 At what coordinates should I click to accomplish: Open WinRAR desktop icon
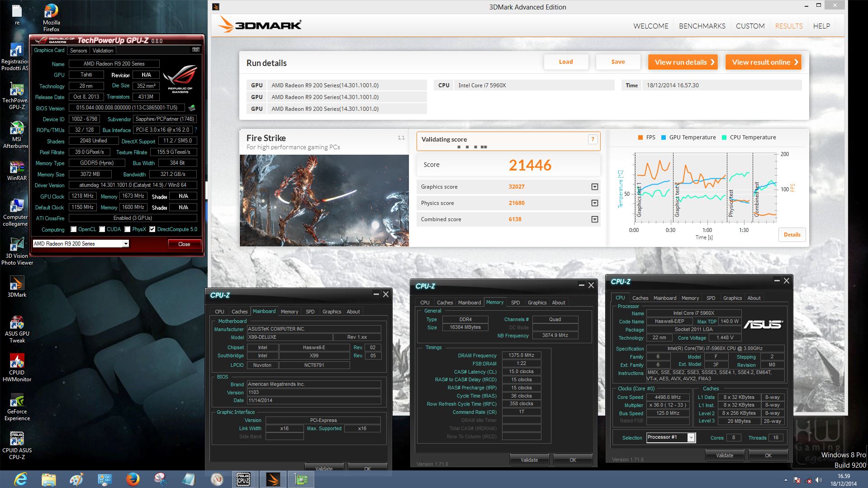[x=17, y=171]
